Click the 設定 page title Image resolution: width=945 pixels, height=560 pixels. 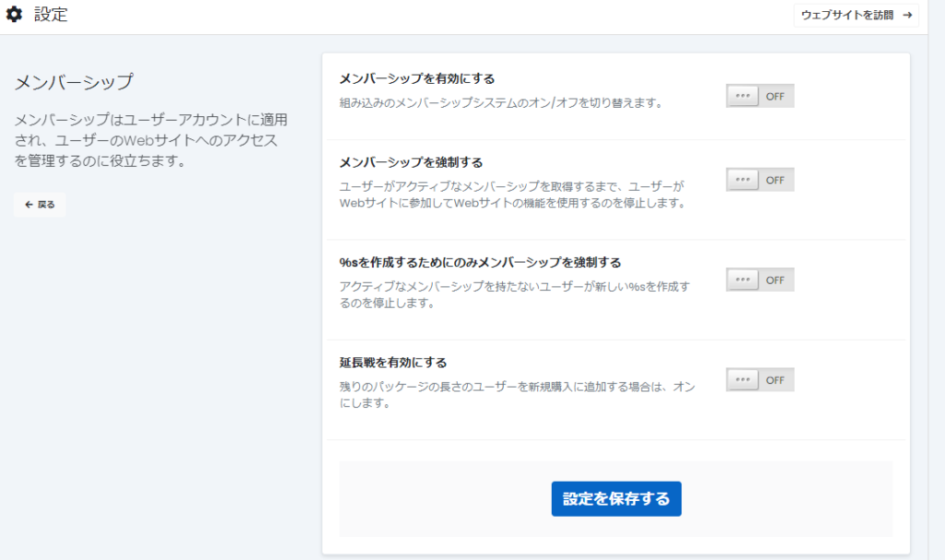(x=51, y=15)
